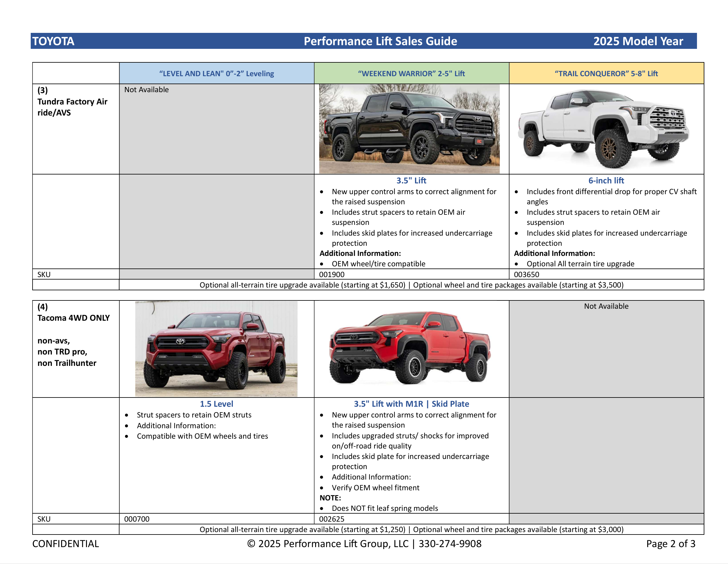The image size is (728, 564).
Task: Click the Tundra row "SKU" label
Action: (44, 274)
